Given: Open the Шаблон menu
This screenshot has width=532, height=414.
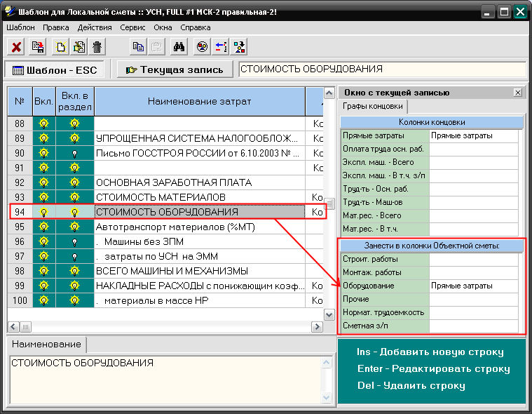Looking at the screenshot, I should tap(20, 27).
